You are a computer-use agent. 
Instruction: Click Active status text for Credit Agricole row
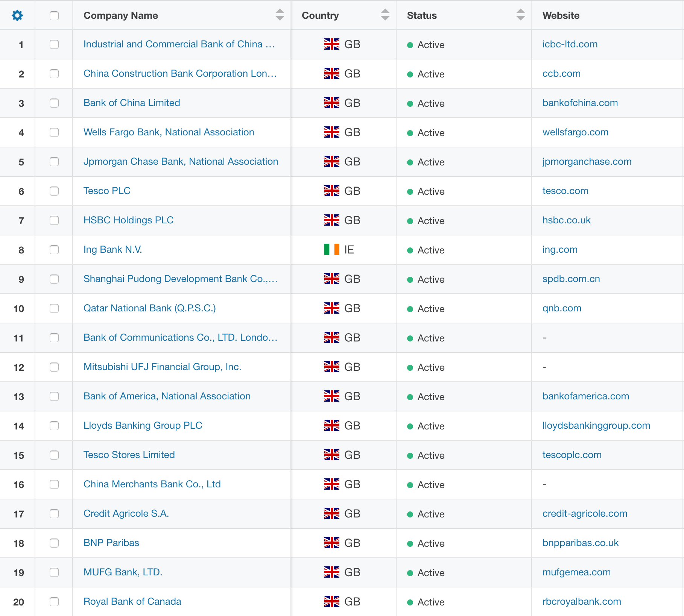[431, 514]
